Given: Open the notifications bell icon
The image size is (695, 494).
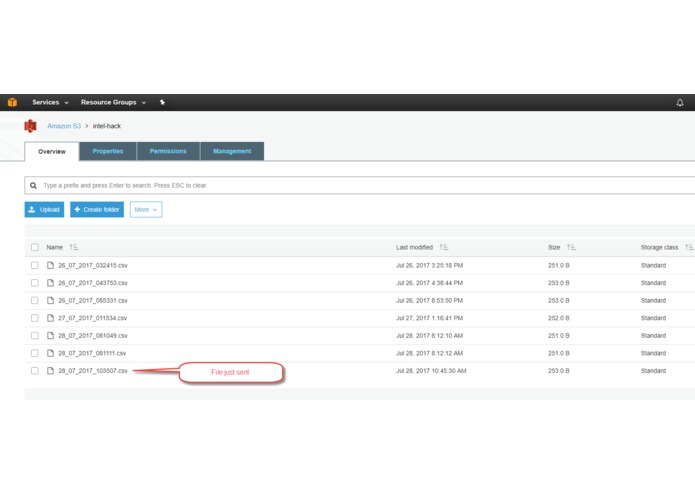Looking at the screenshot, I should point(679,103).
